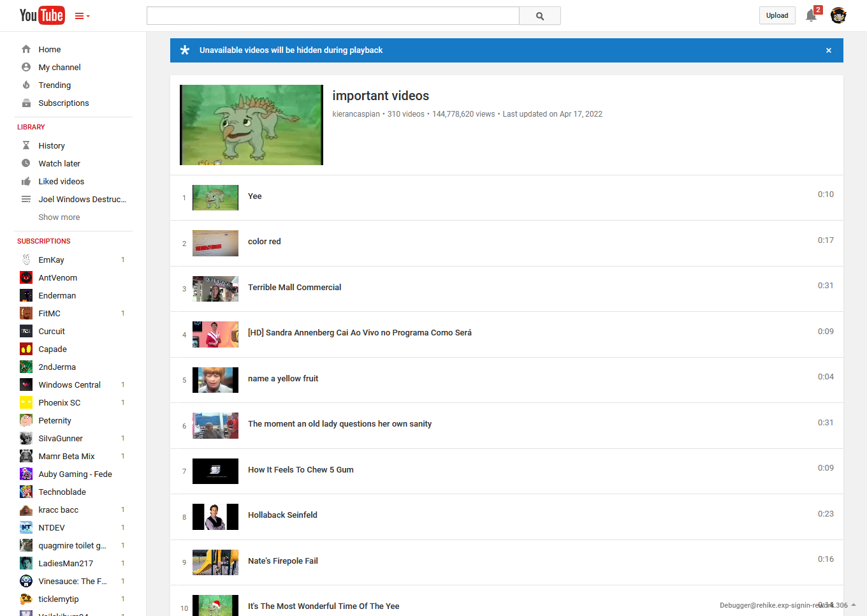Click the Liked videos thumbs-up icon
Image resolution: width=867 pixels, height=616 pixels.
pos(25,181)
